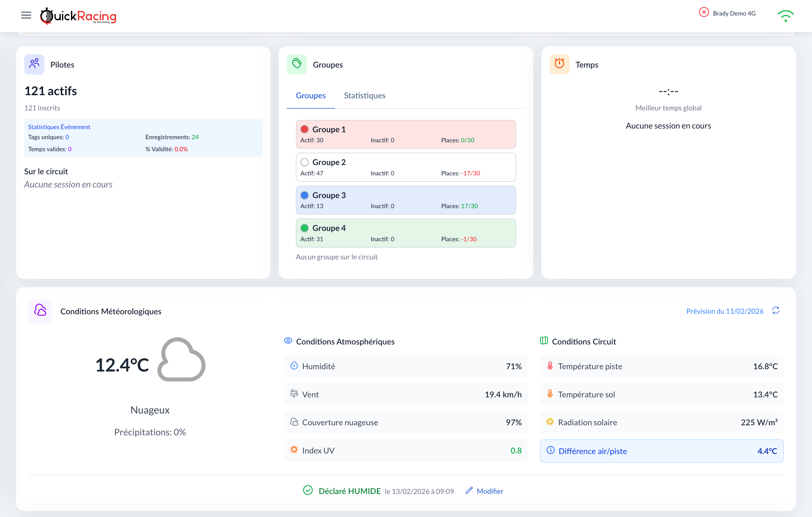Select the white Groupe 2 indicator
Viewport: 812px width, 517px height.
point(304,162)
